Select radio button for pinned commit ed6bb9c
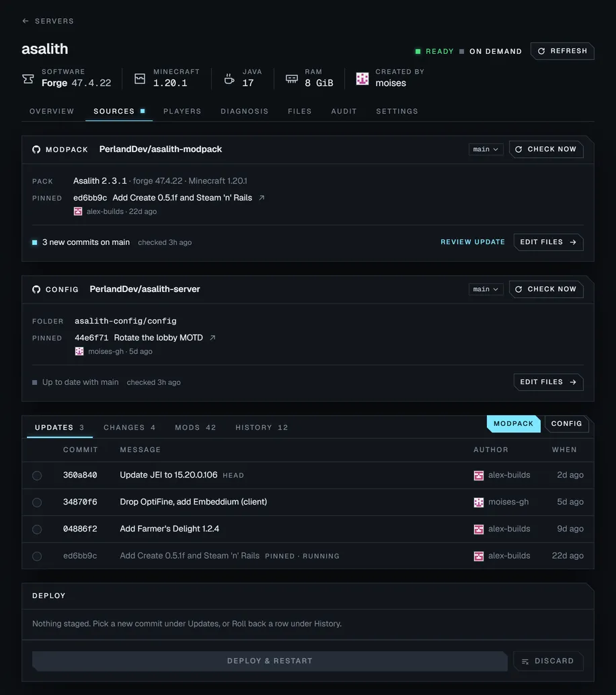The image size is (616, 695). pos(37,556)
